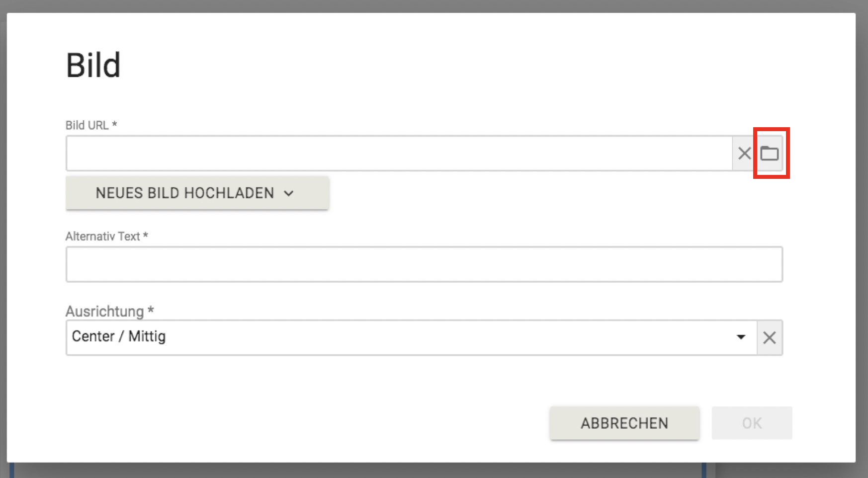Viewport: 868px width, 478px height.
Task: Click the asterisk next to Ausrichtung
Action: tap(151, 311)
